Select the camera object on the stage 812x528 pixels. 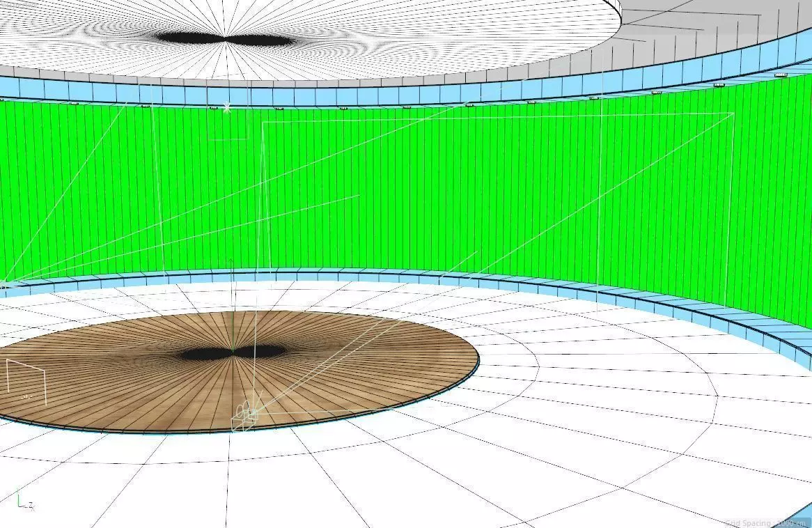(x=247, y=416)
